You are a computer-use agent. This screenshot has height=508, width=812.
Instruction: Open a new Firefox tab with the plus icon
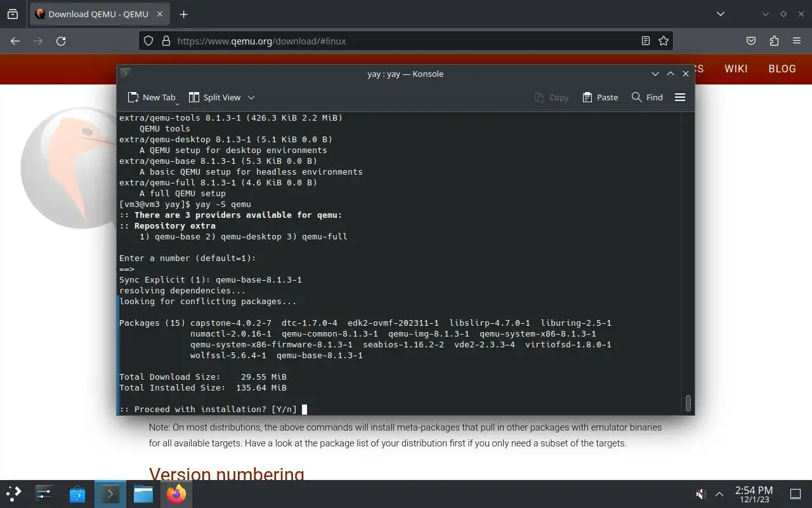coord(183,14)
